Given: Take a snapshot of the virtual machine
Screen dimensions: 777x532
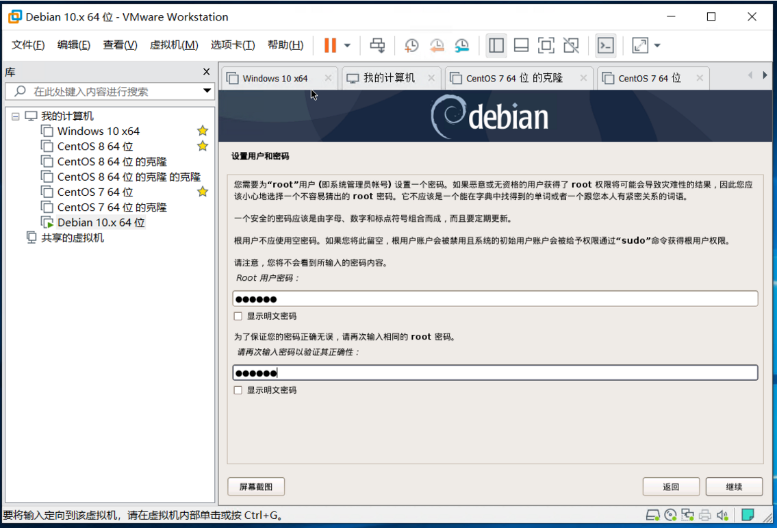Looking at the screenshot, I should click(x=411, y=45).
